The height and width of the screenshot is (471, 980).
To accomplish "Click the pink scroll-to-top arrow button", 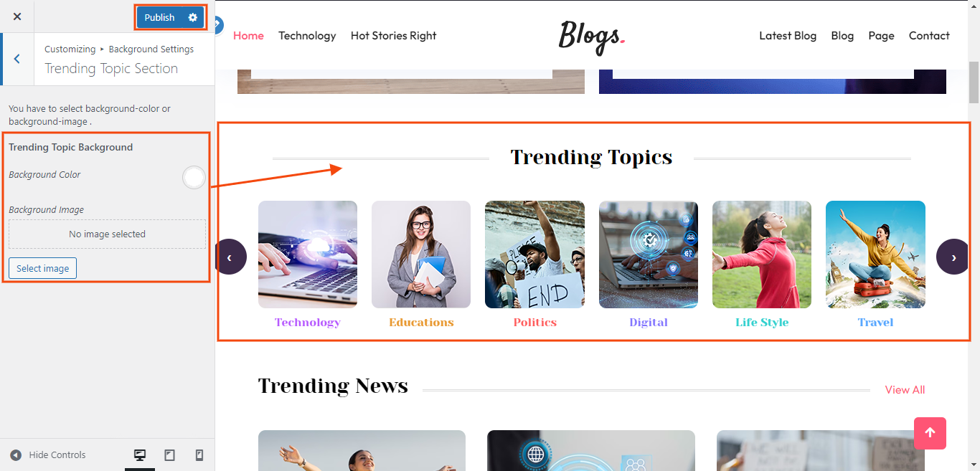I will pos(930,433).
